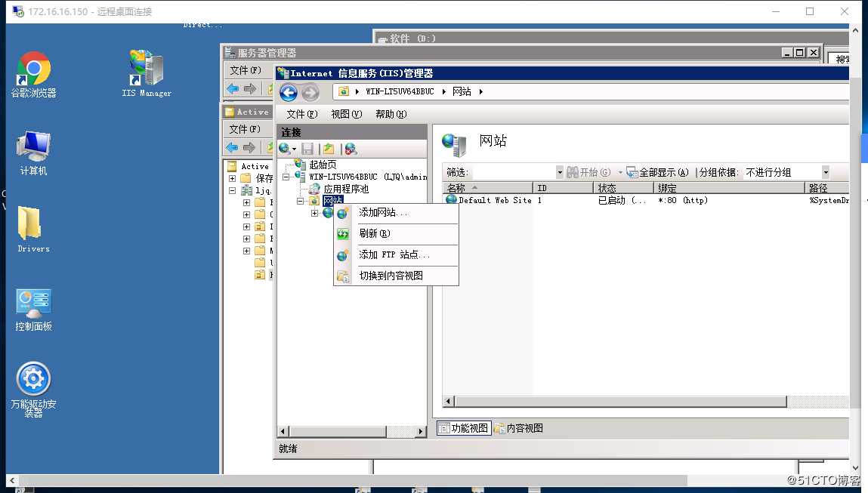Screen dimensions: 868x493
Task: Click the IIS Manager back navigation arrow
Action: pos(289,92)
